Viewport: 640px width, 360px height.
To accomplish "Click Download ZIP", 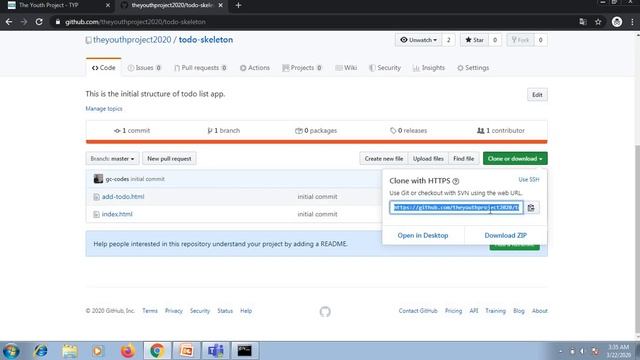I will [505, 236].
